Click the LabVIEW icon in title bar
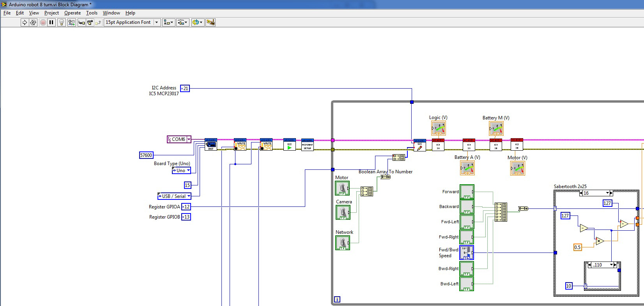The height and width of the screenshot is (306, 644). point(4,4)
